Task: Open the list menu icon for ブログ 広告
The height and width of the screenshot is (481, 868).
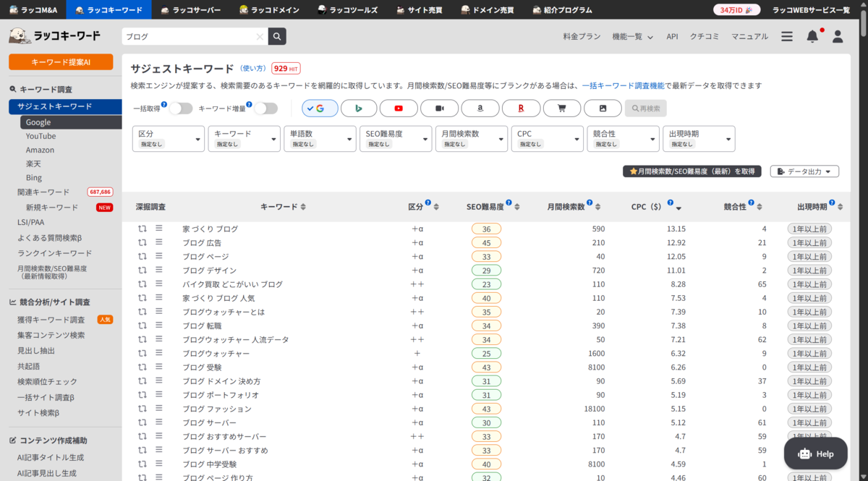Action: click(x=159, y=242)
